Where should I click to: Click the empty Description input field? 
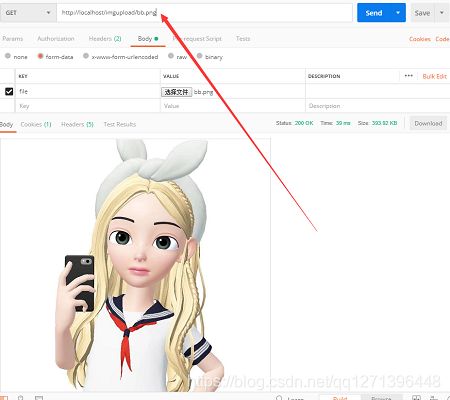coord(377,106)
